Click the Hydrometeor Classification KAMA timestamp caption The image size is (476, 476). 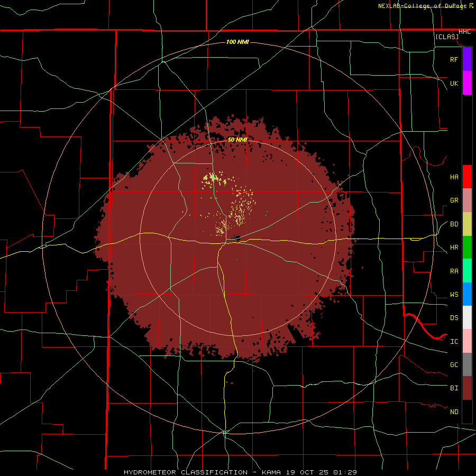tap(240, 472)
